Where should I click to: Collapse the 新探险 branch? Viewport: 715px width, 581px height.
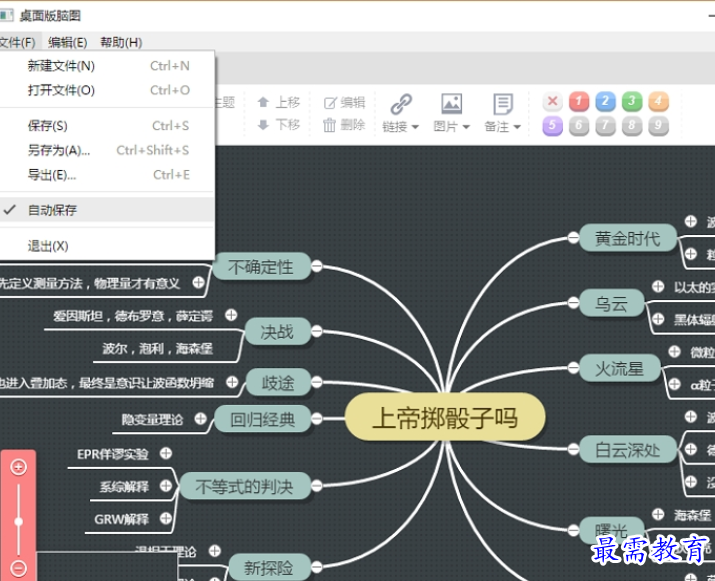(316, 567)
